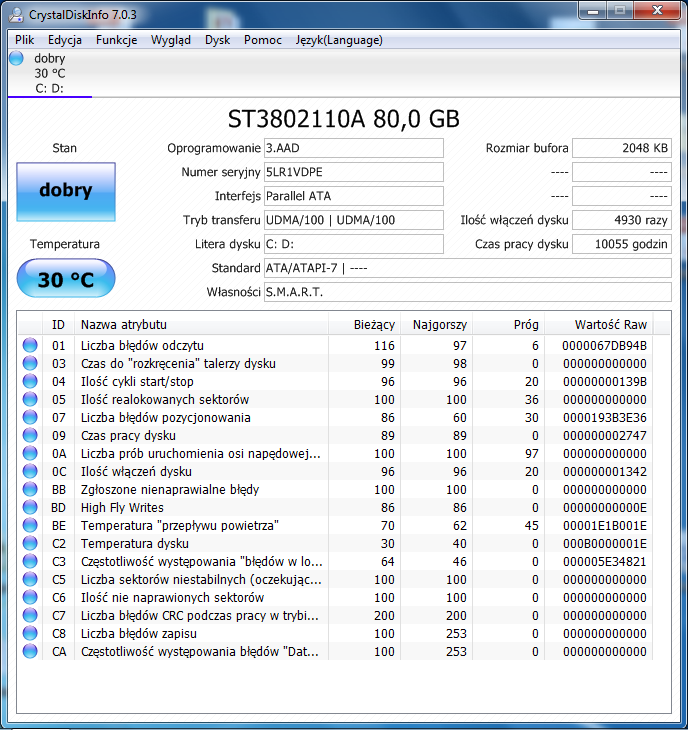The height and width of the screenshot is (730, 688).
Task: Click status orb for attribute 03 row
Action: pos(30,364)
